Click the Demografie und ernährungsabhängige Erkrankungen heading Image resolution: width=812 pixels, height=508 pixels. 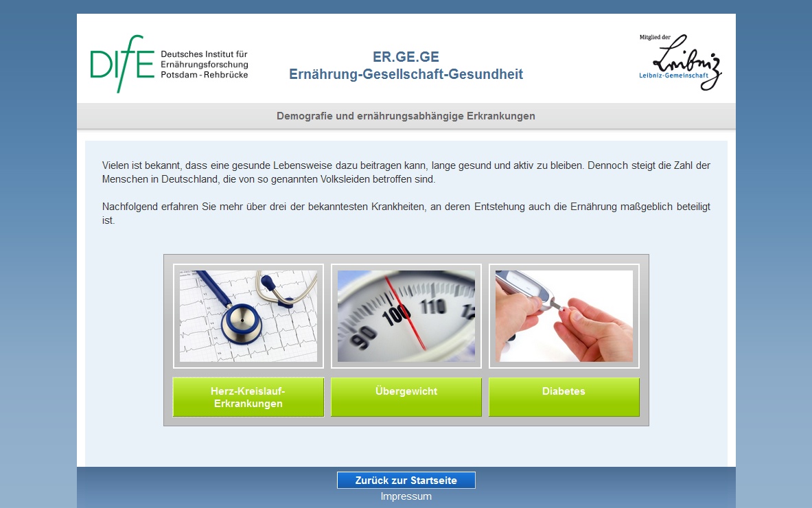coord(406,116)
